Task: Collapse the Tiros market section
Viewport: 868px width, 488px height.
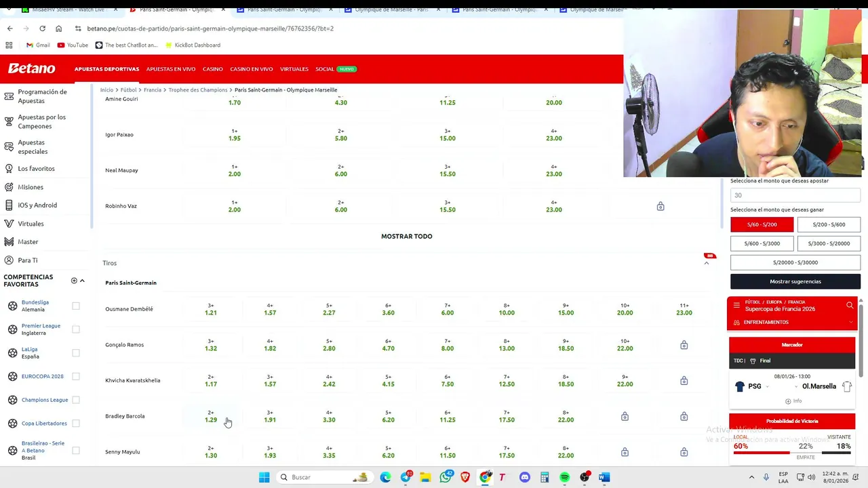Action: coord(706,263)
